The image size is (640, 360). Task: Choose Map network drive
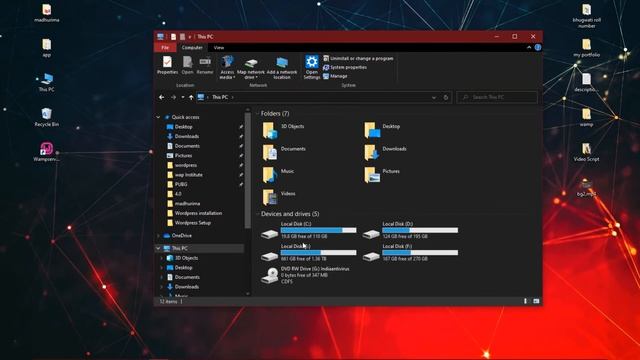coord(251,68)
